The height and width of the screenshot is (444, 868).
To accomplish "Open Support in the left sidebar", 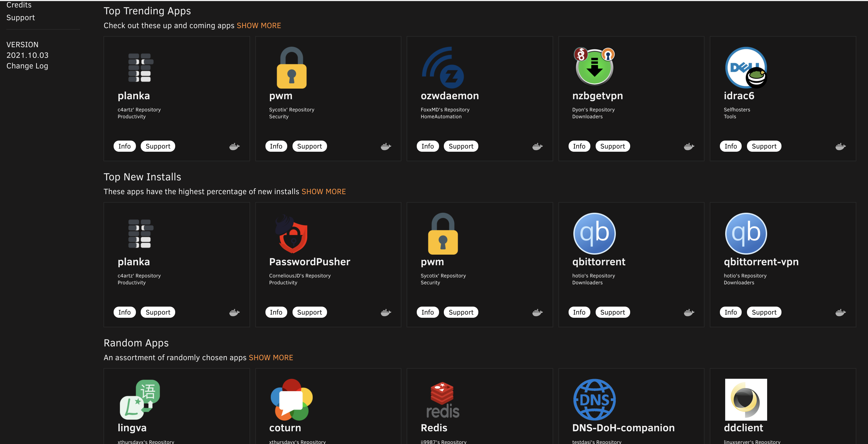I will point(20,18).
